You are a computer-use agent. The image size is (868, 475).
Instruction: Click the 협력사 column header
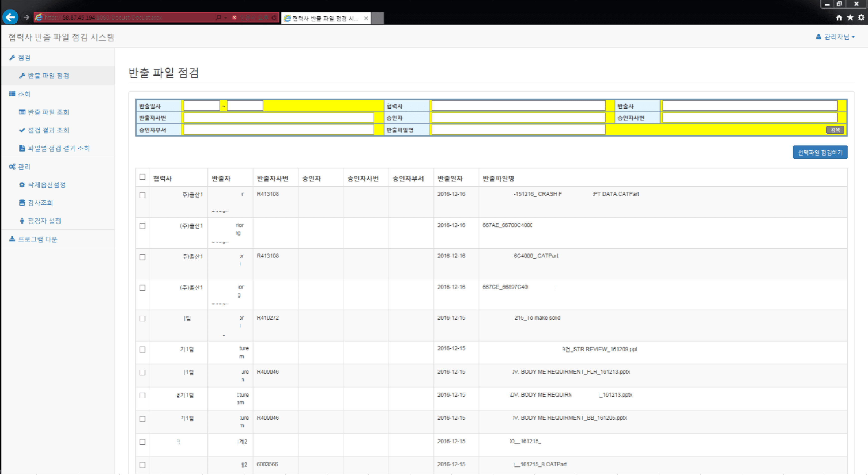coord(162,178)
